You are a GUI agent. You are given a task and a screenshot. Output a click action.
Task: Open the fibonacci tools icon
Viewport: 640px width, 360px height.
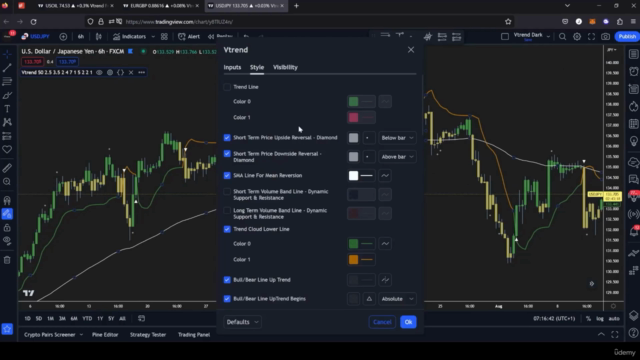(x=7, y=82)
